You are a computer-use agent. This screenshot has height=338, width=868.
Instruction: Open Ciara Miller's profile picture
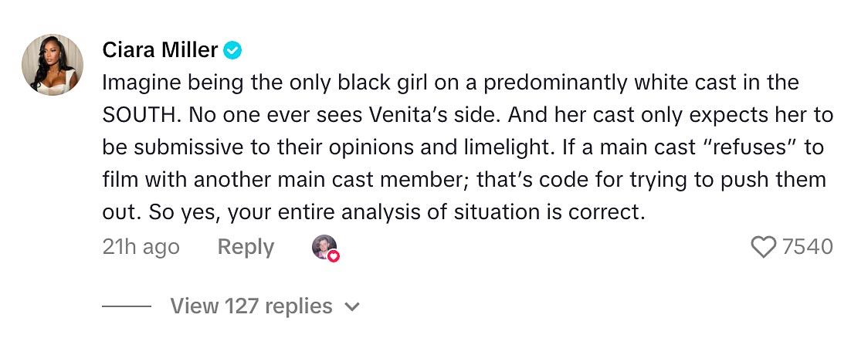coord(53,65)
